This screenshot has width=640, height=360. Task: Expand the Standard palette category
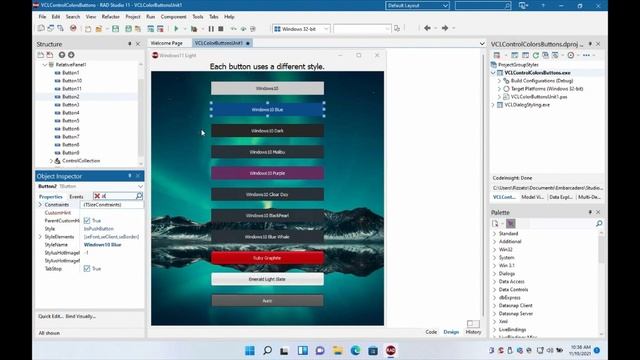pyautogui.click(x=494, y=233)
